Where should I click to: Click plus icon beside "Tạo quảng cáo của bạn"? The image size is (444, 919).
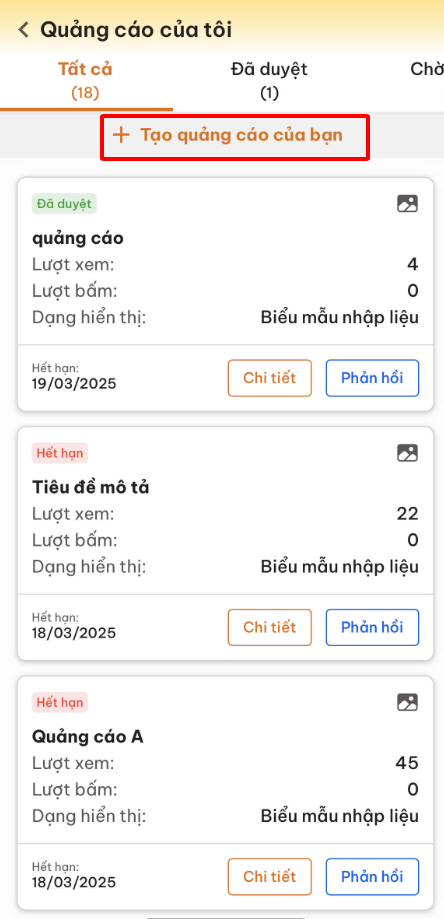[121, 135]
